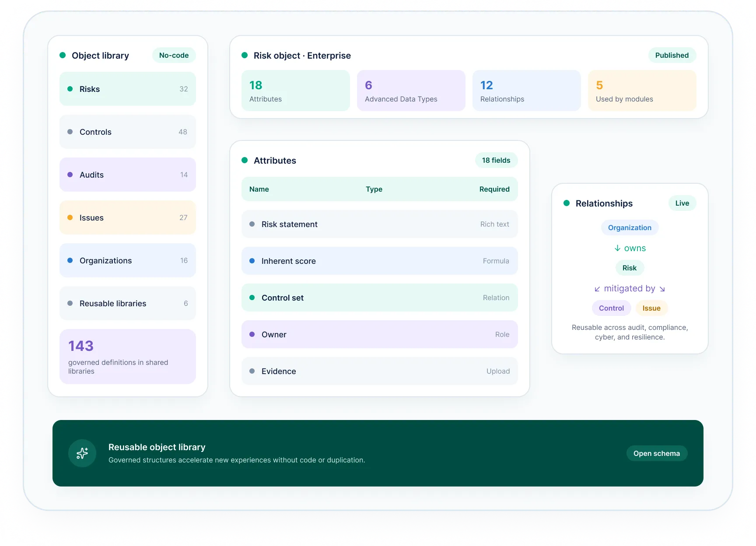Click the Live badge in Relationships

point(682,203)
